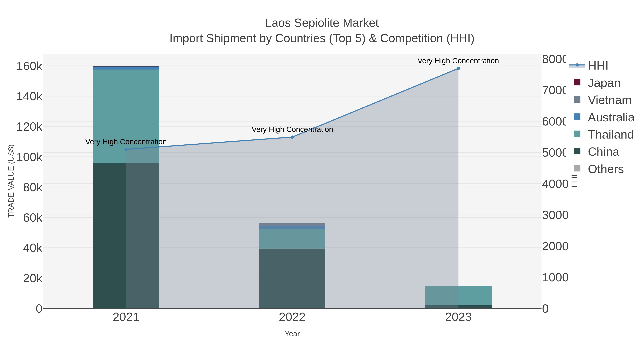Click the 160k left axis tick label
Image resolution: width=644 pixels, height=362 pixels.
click(29, 66)
